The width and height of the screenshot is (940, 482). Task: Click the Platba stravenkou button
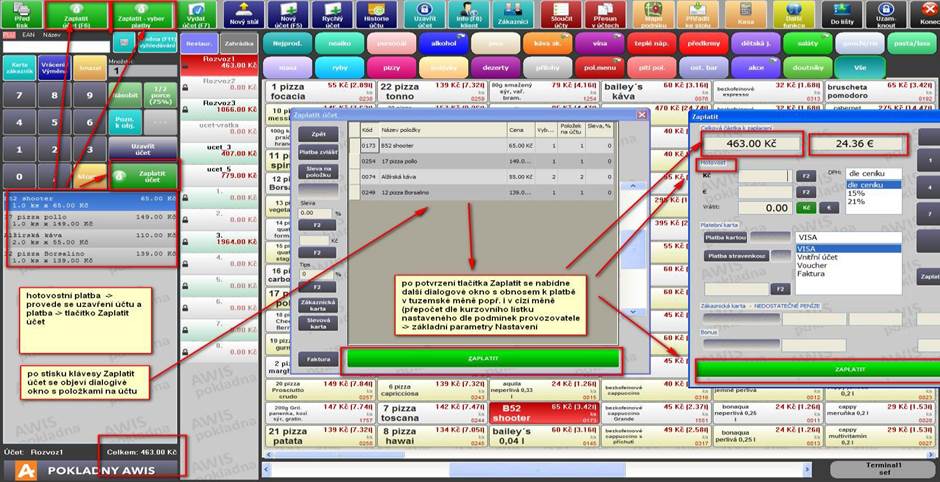(736, 255)
